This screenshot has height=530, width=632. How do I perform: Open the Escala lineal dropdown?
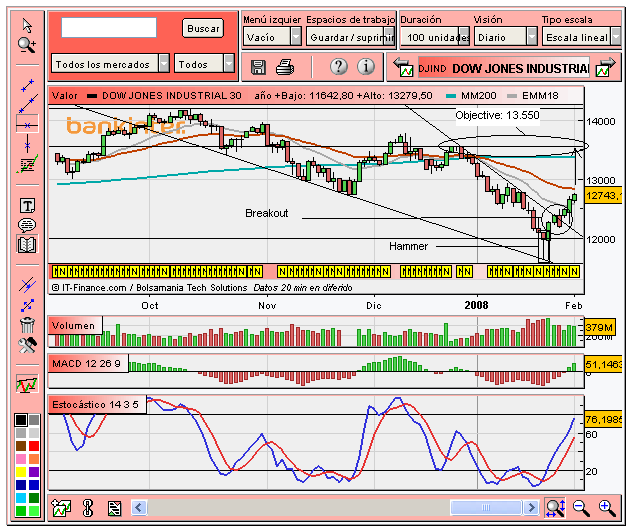click(581, 37)
